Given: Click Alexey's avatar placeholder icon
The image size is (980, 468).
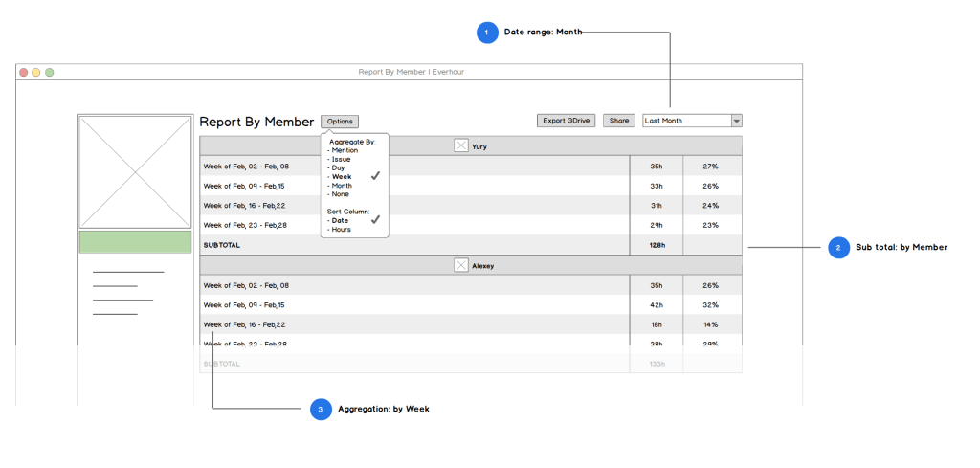Looking at the screenshot, I should pyautogui.click(x=461, y=265).
